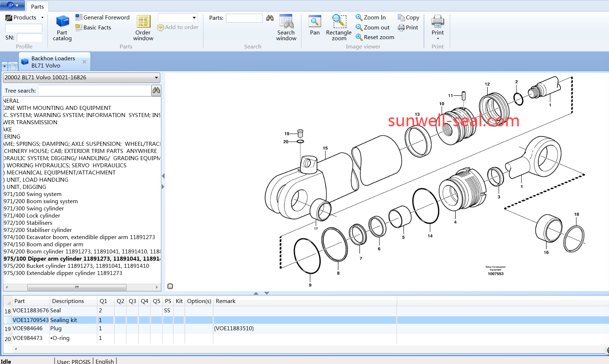
Task: Copy the diagram image
Action: [409, 18]
